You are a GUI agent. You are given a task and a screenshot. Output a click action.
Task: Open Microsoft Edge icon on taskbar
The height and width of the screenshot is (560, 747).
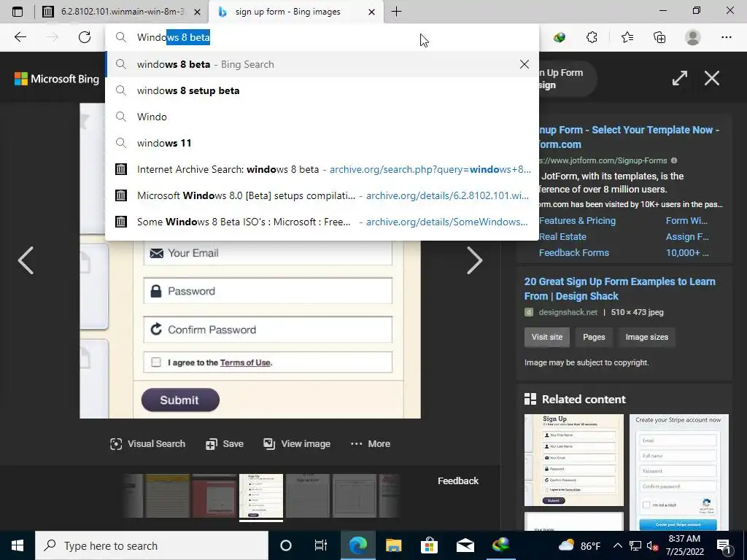coord(358,545)
